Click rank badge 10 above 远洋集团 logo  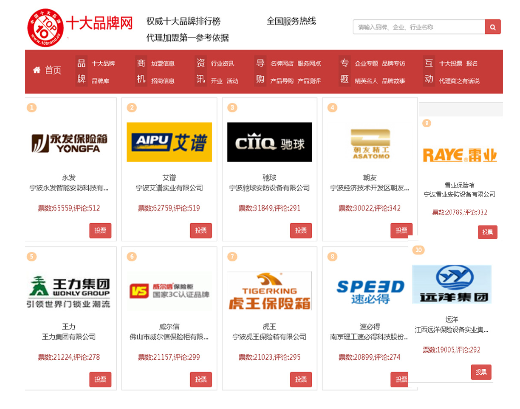[x=419, y=250]
